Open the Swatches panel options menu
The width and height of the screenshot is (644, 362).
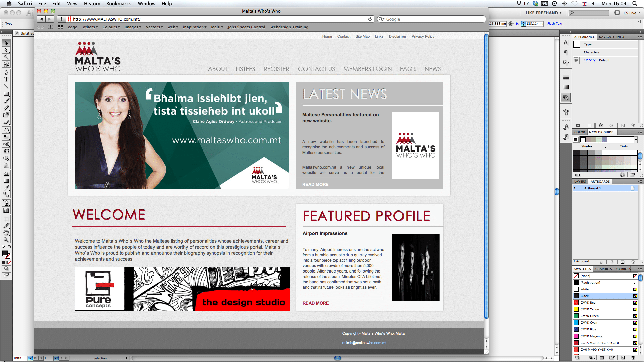click(x=640, y=269)
